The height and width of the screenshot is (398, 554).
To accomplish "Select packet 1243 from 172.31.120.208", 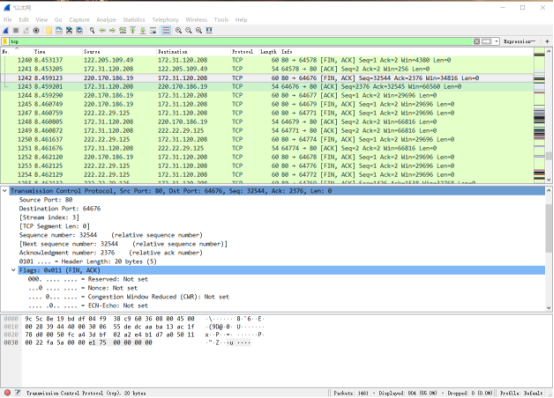I will click(267, 87).
